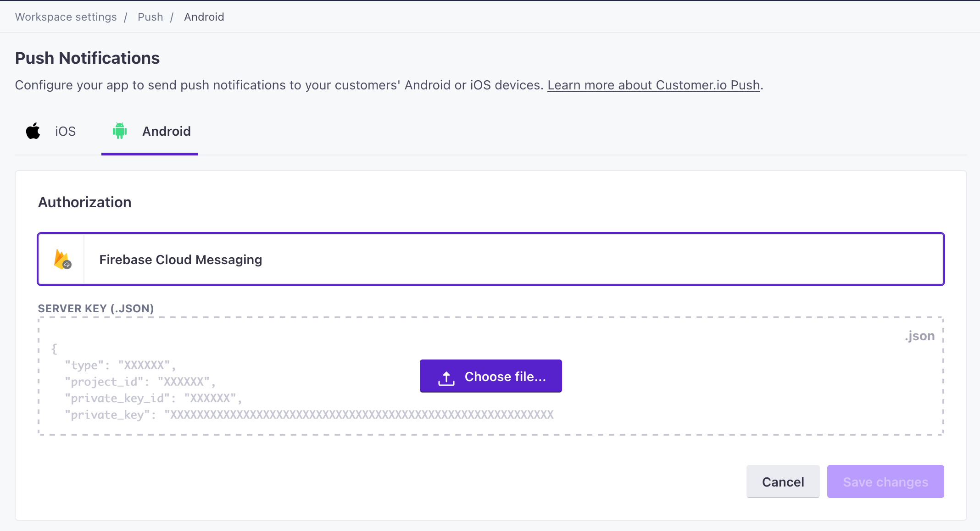
Task: Go to Push breadcrumb link
Action: (150, 17)
